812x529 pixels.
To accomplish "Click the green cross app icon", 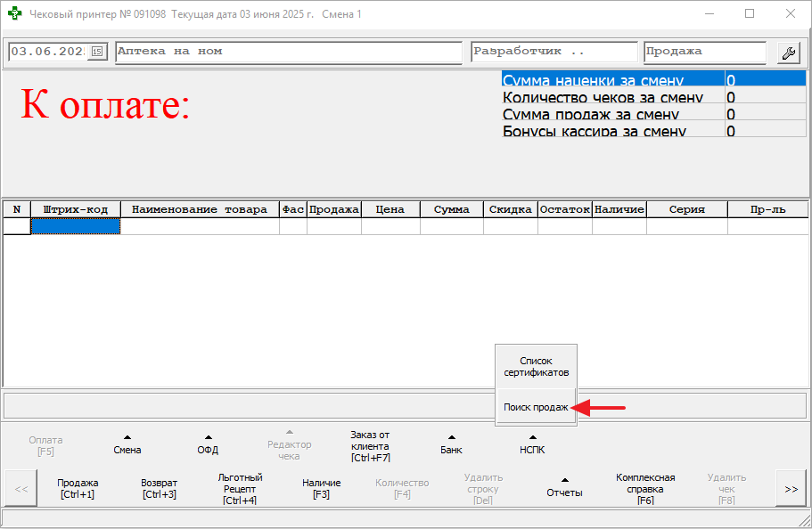I will pyautogui.click(x=14, y=14).
